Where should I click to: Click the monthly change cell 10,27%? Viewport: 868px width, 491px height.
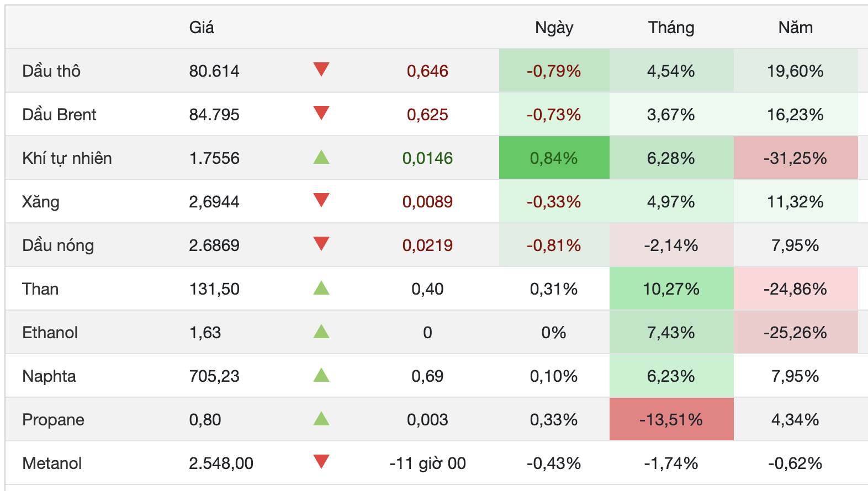(x=671, y=289)
